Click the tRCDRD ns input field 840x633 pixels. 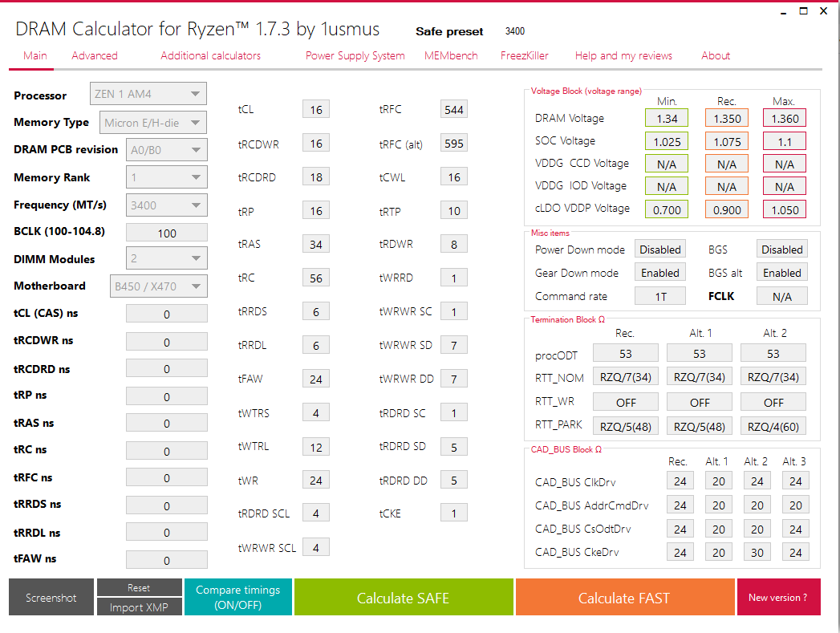[x=167, y=368]
